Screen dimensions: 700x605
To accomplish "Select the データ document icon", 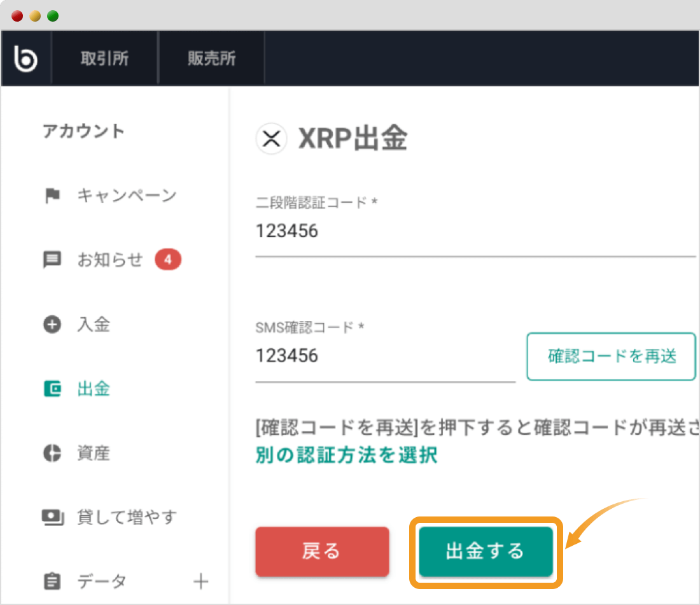I will [52, 581].
